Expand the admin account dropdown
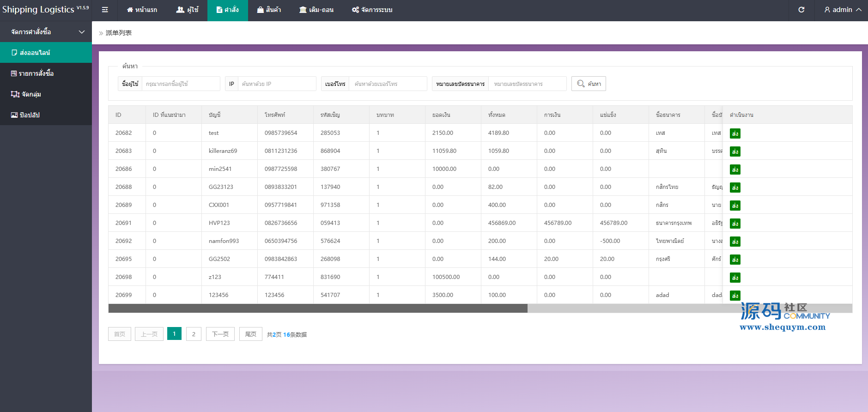 click(843, 10)
